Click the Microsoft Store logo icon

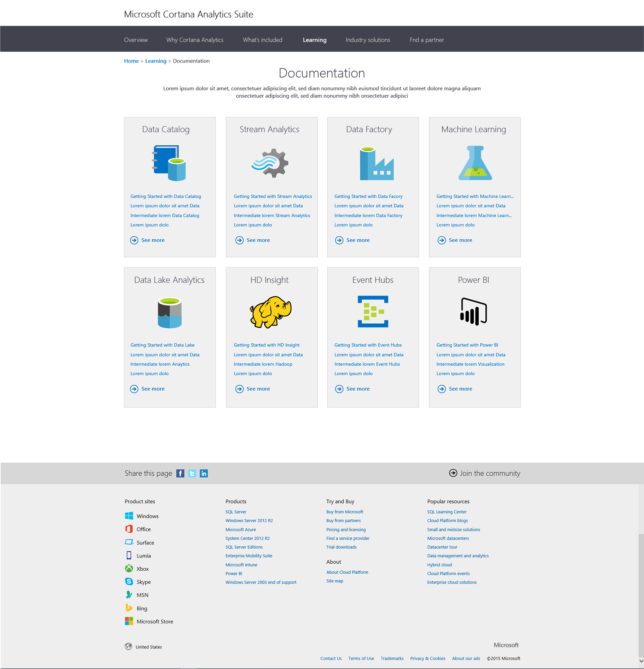[x=129, y=621]
